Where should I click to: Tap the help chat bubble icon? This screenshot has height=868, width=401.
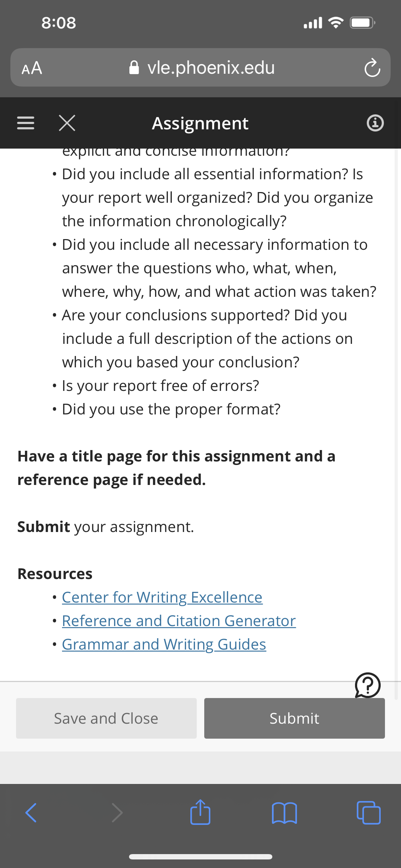pyautogui.click(x=367, y=685)
